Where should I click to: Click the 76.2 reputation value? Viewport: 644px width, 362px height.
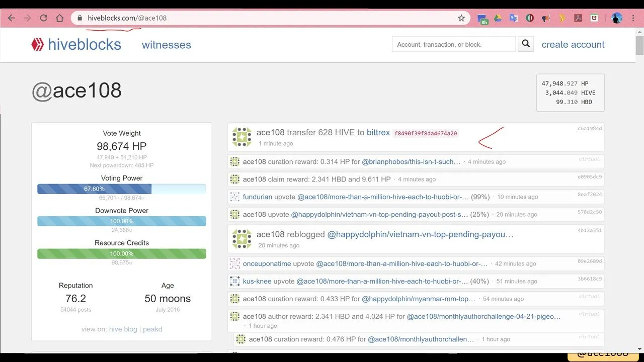(x=75, y=299)
